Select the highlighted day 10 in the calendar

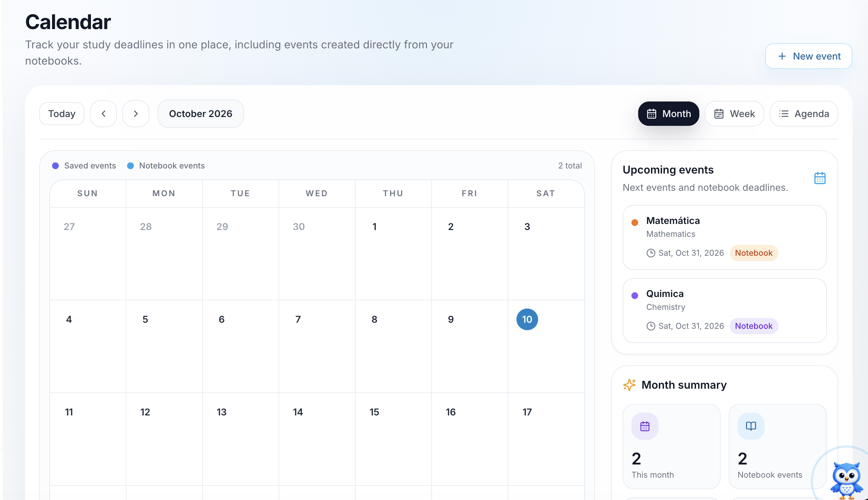pos(527,319)
